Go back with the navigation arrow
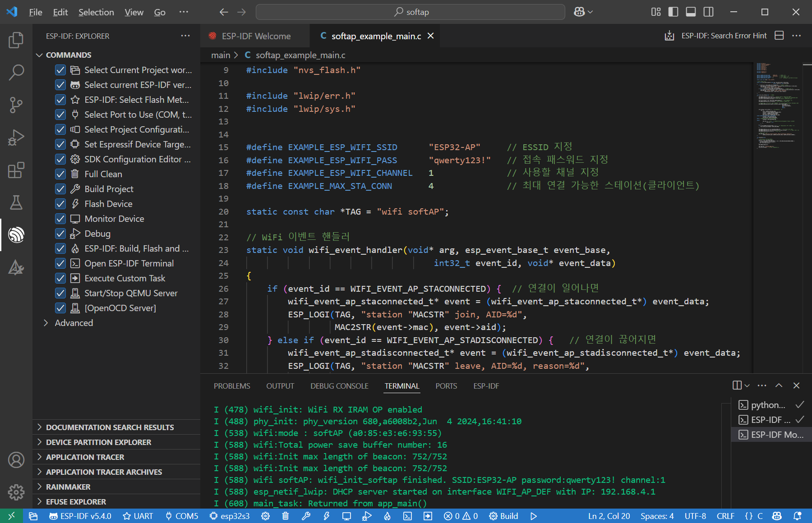 tap(224, 12)
